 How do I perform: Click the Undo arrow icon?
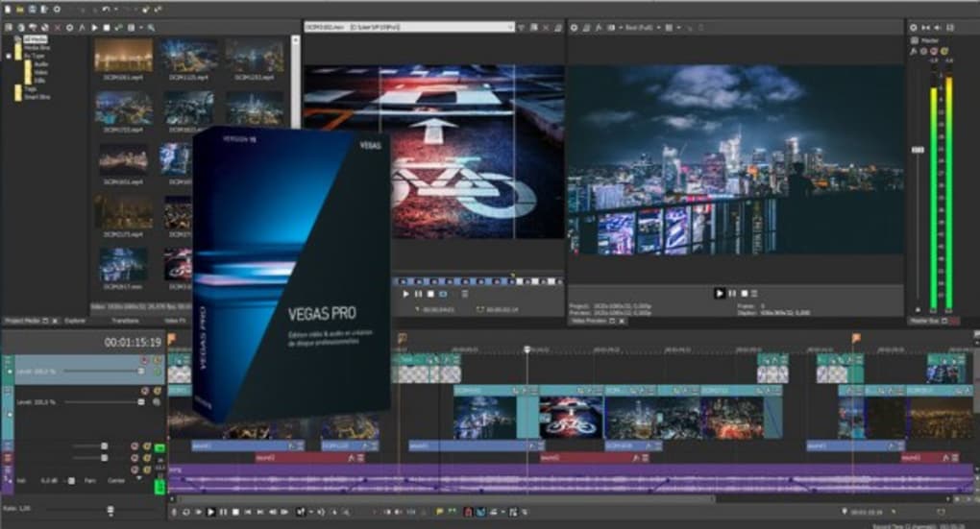pyautogui.click(x=106, y=10)
